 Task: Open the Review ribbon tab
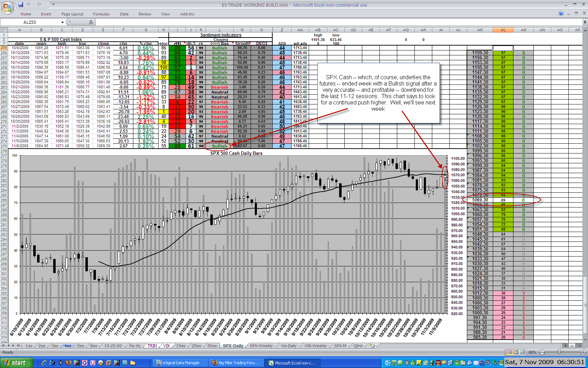point(145,14)
